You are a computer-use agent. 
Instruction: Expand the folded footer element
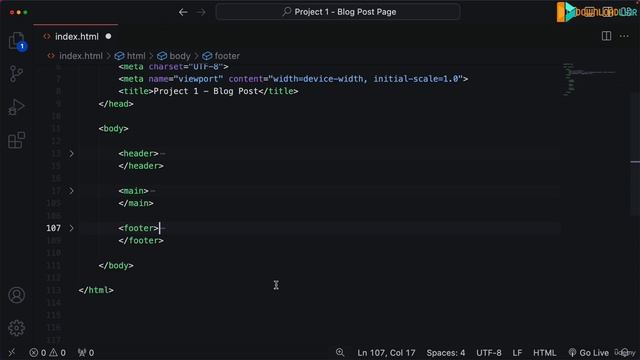point(71,228)
